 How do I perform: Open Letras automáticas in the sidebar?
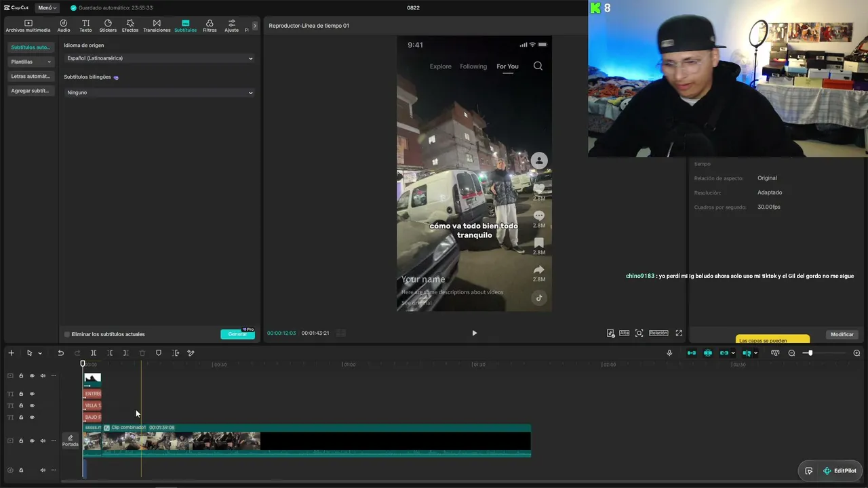pyautogui.click(x=31, y=77)
